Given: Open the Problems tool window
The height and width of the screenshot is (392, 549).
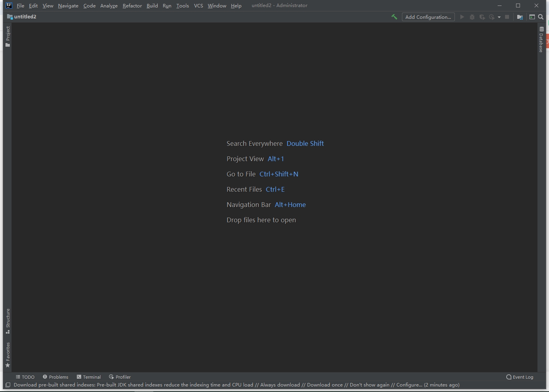Looking at the screenshot, I should click(55, 377).
